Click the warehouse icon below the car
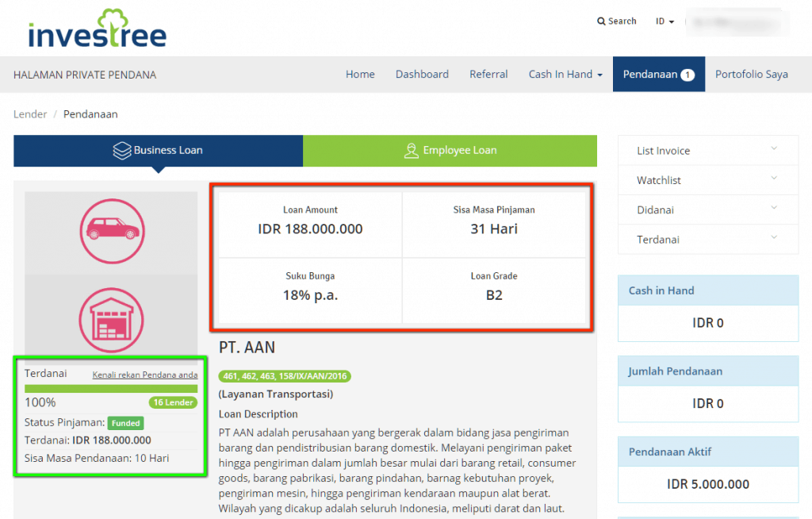The width and height of the screenshot is (812, 519). (111, 317)
